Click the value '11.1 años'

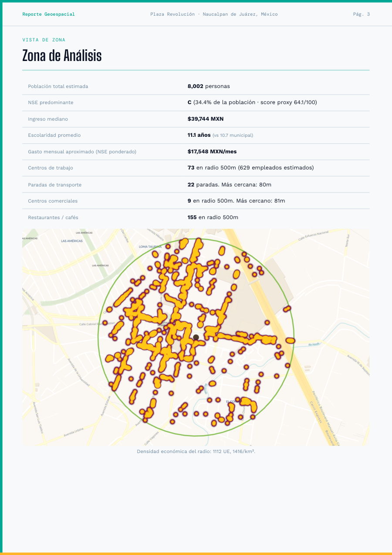tap(199, 135)
